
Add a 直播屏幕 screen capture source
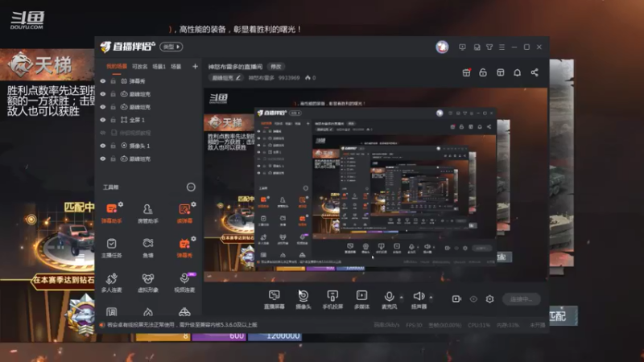click(x=274, y=299)
